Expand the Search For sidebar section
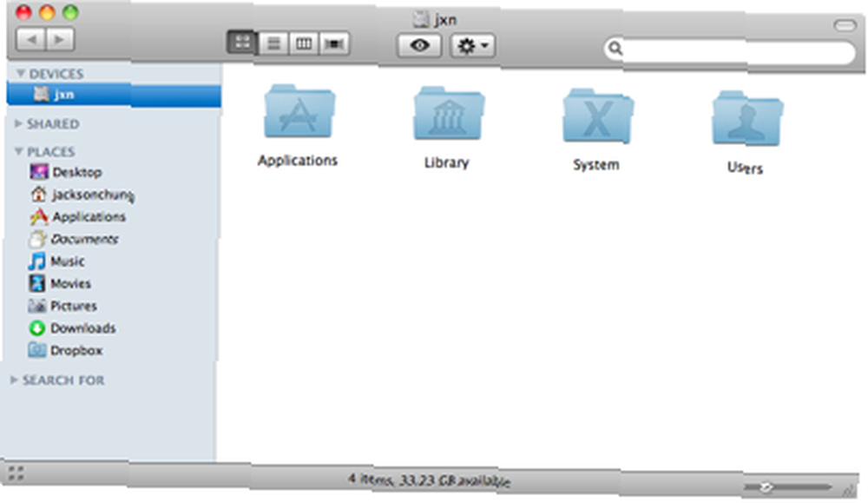The width and height of the screenshot is (868, 503). coord(14,380)
